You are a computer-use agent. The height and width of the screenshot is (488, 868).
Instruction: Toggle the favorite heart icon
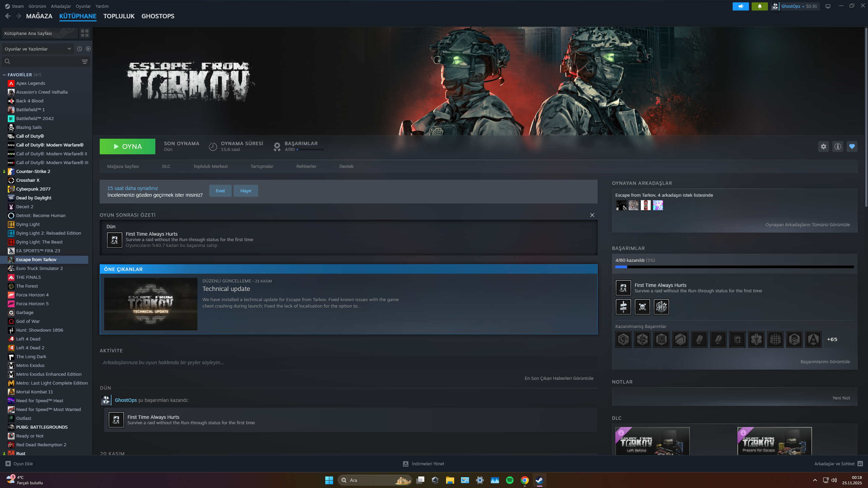tap(852, 147)
